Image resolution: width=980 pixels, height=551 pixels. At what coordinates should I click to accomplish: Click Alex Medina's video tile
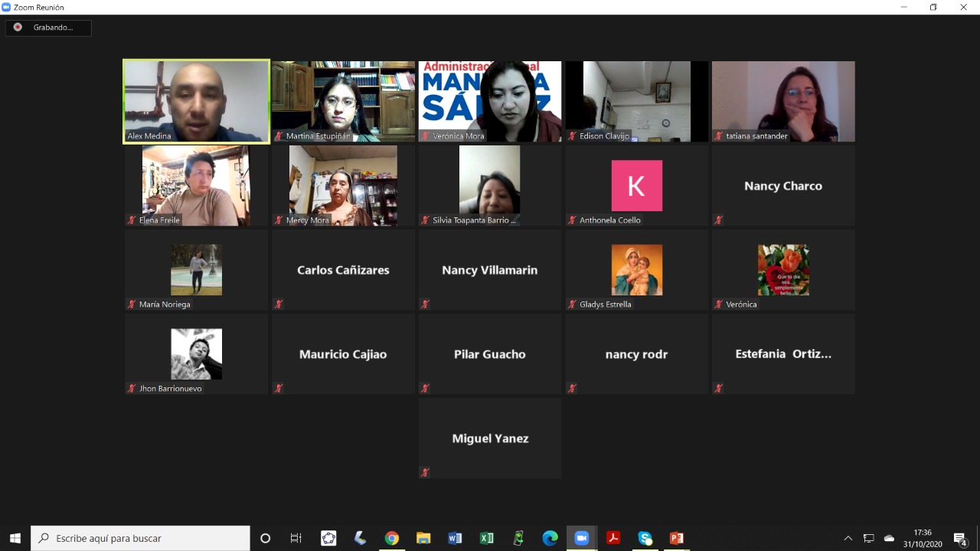tap(196, 101)
